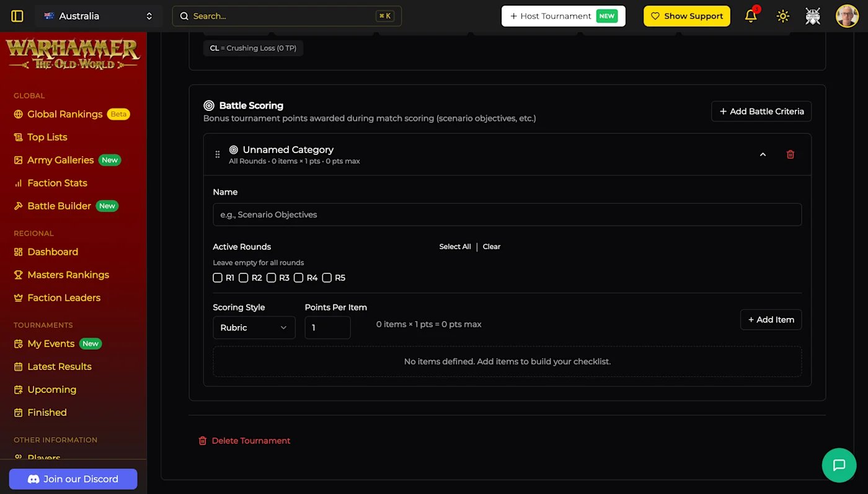Click the search magnifier icon
Viewport: 868px width, 494px height.
click(184, 16)
